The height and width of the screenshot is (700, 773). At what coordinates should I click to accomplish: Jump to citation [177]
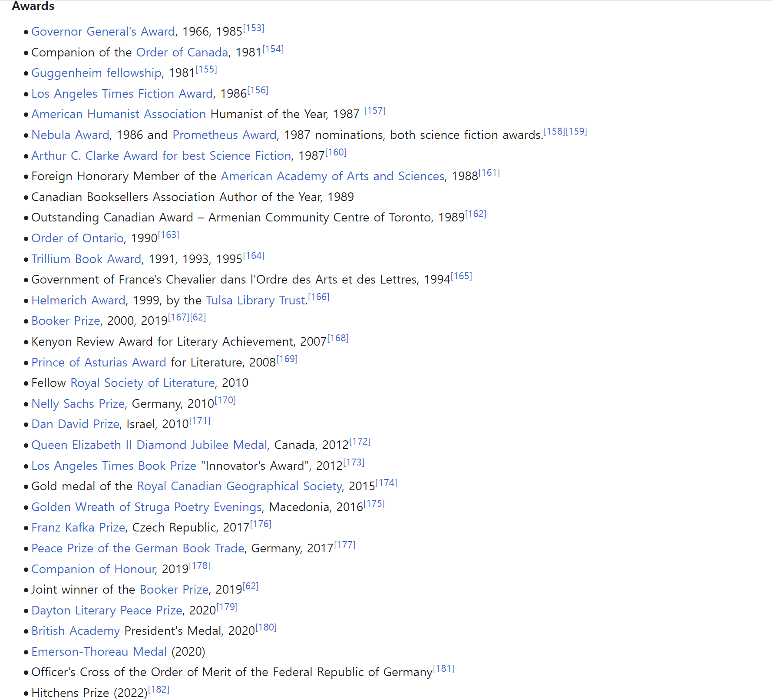coord(345,545)
